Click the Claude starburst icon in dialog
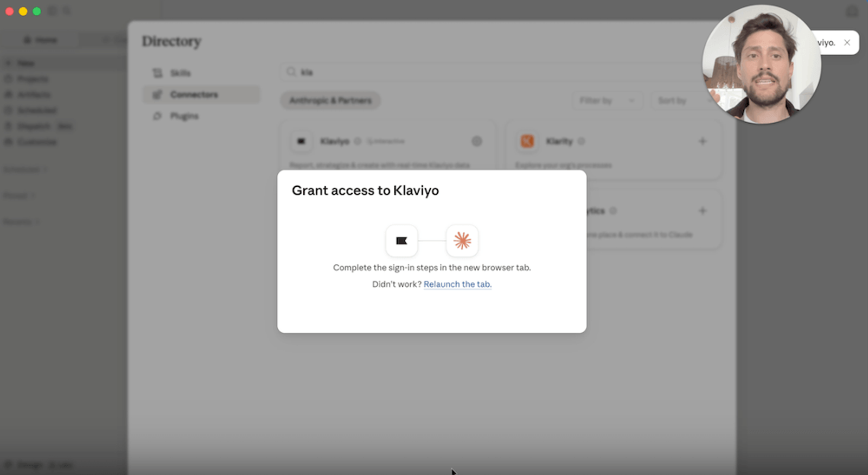This screenshot has width=868, height=475. [462, 240]
